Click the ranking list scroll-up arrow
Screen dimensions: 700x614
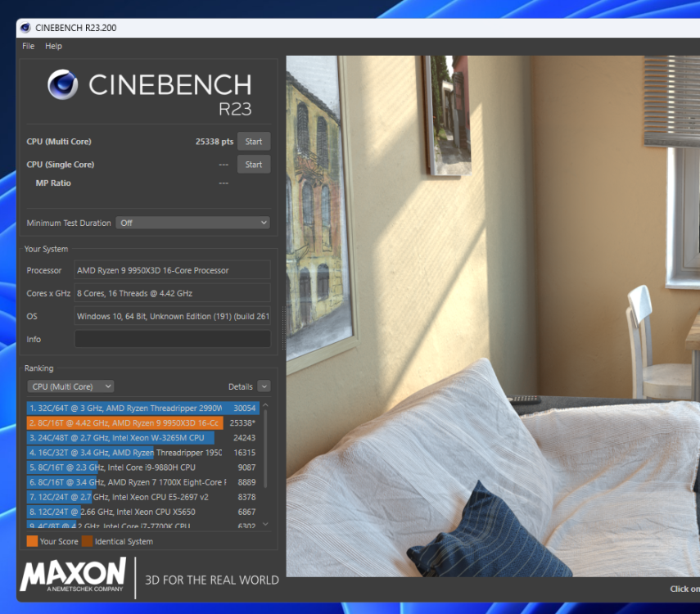pos(265,405)
